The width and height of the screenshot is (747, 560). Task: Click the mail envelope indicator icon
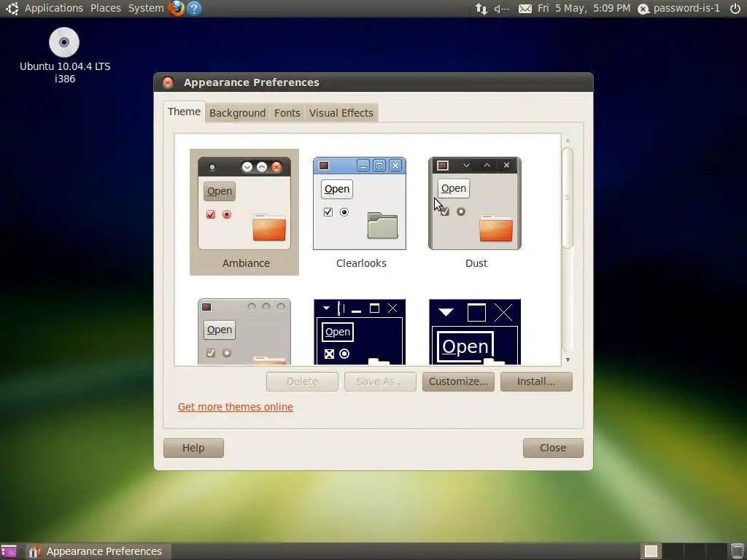coord(525,9)
